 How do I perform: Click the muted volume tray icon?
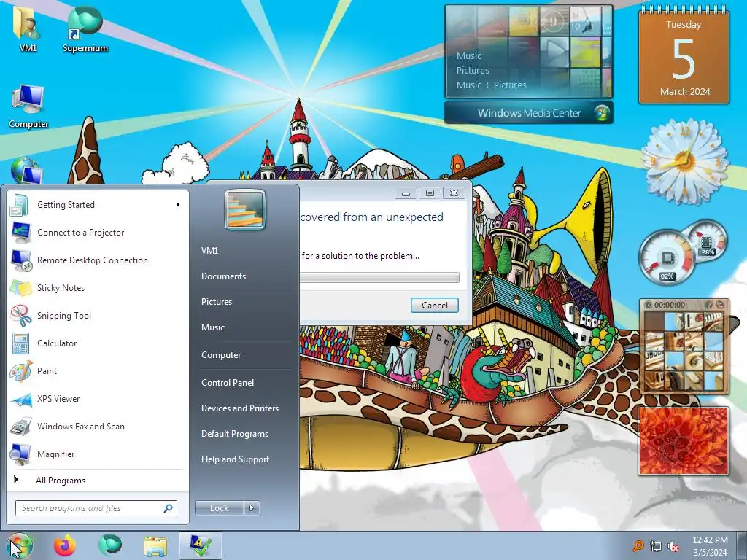click(673, 546)
